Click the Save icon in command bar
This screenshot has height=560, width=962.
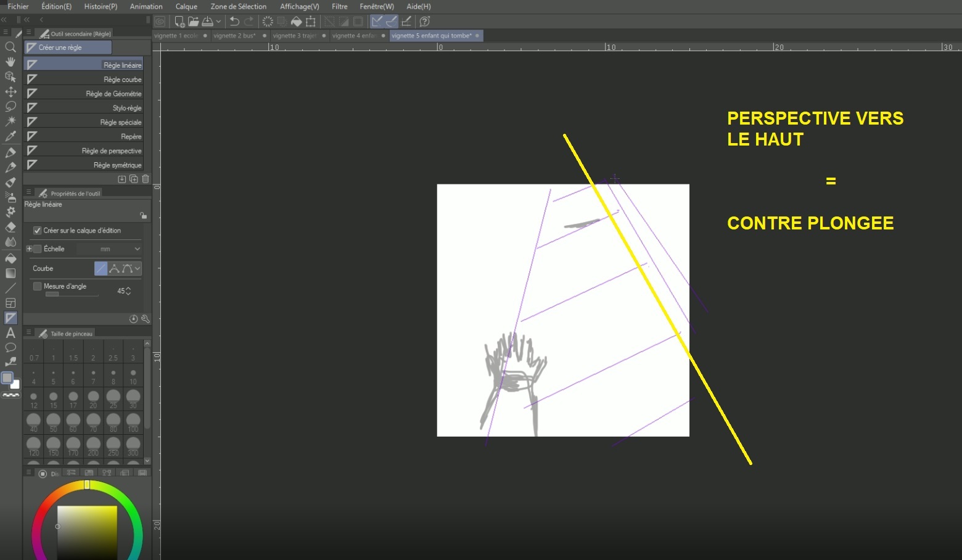208,22
